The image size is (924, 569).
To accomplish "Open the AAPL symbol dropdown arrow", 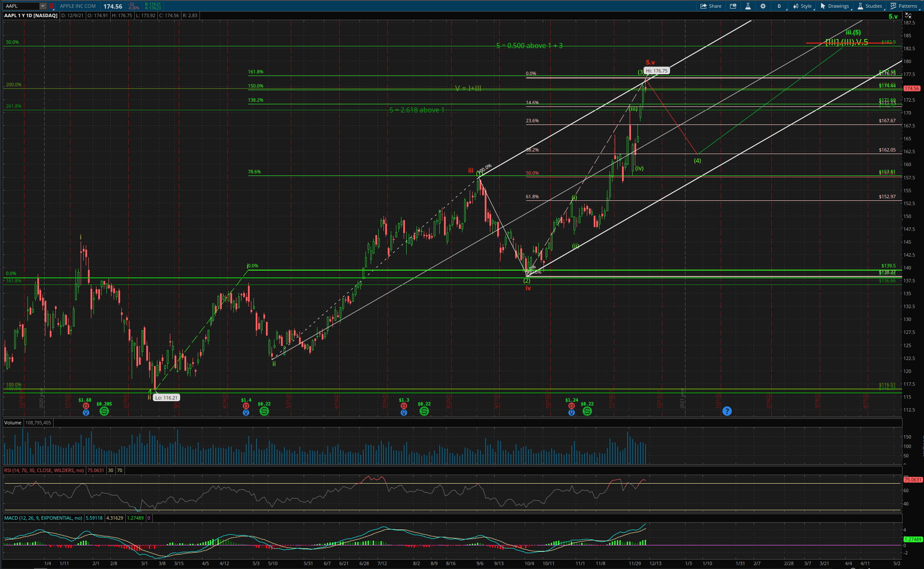I will (43, 6).
